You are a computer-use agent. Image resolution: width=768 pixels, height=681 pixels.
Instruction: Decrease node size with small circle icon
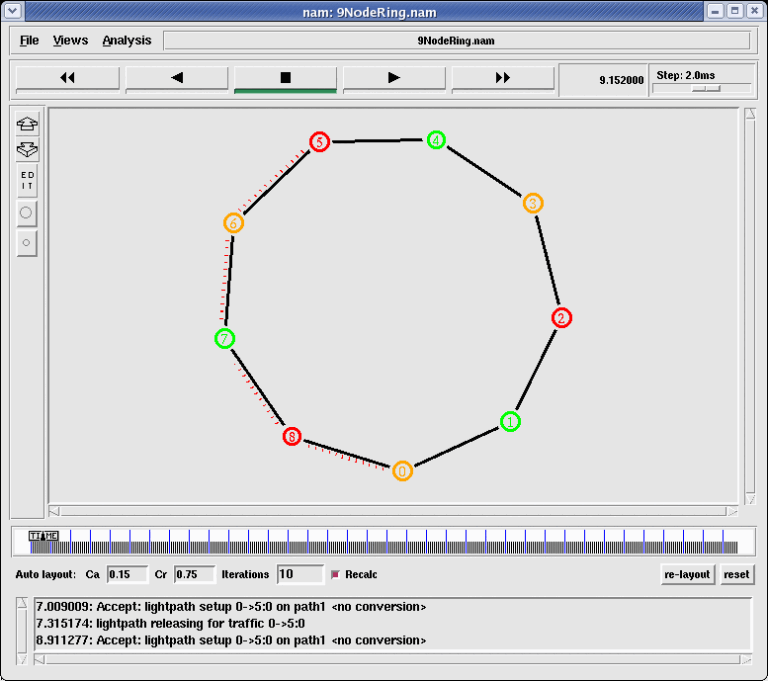(x=27, y=242)
